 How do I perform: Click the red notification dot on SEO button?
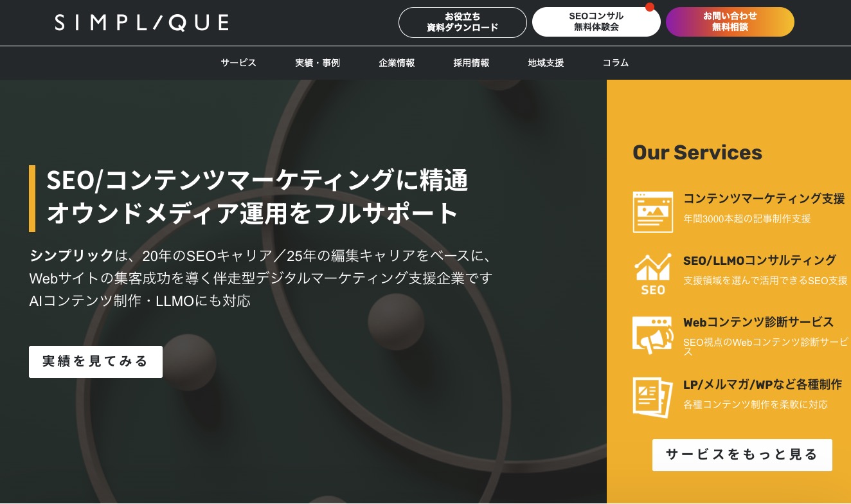tap(649, 7)
